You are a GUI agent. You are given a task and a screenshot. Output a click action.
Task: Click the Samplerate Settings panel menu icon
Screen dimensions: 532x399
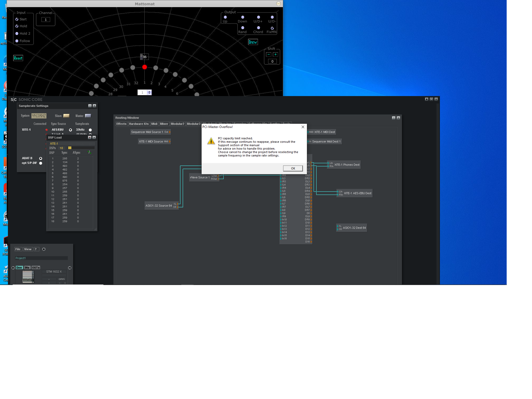(x=90, y=106)
